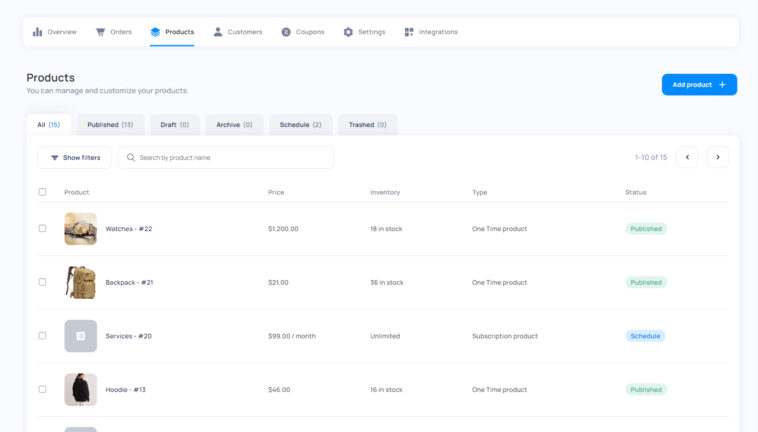Select the Backpack - #21 row checkbox
This screenshot has height=432, width=758.
pos(43,282)
